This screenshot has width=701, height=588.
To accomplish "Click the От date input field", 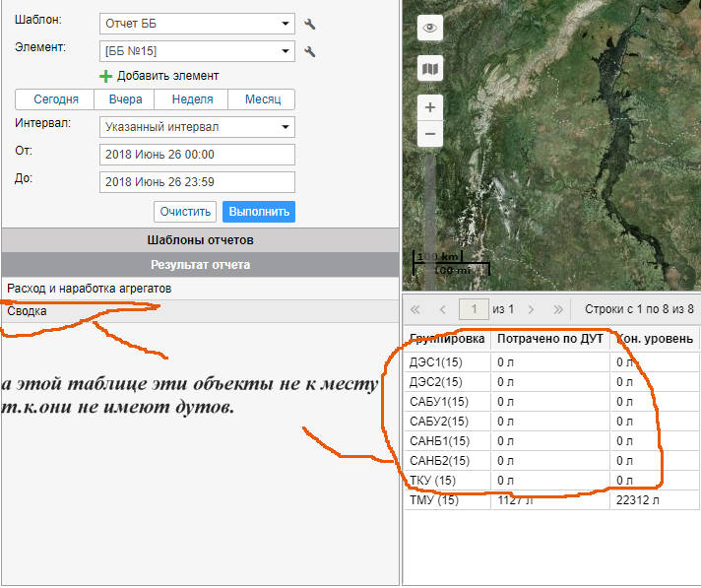I will coord(197,155).
